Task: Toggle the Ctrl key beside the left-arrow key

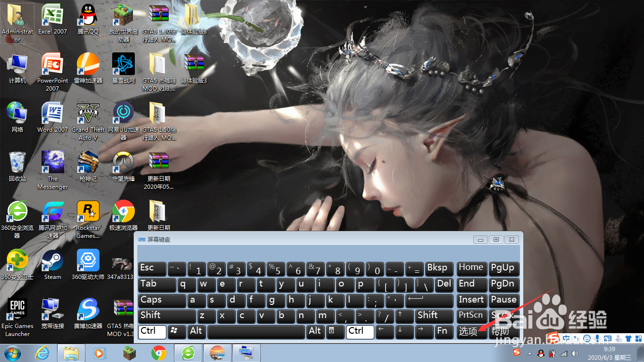Action: click(360, 332)
